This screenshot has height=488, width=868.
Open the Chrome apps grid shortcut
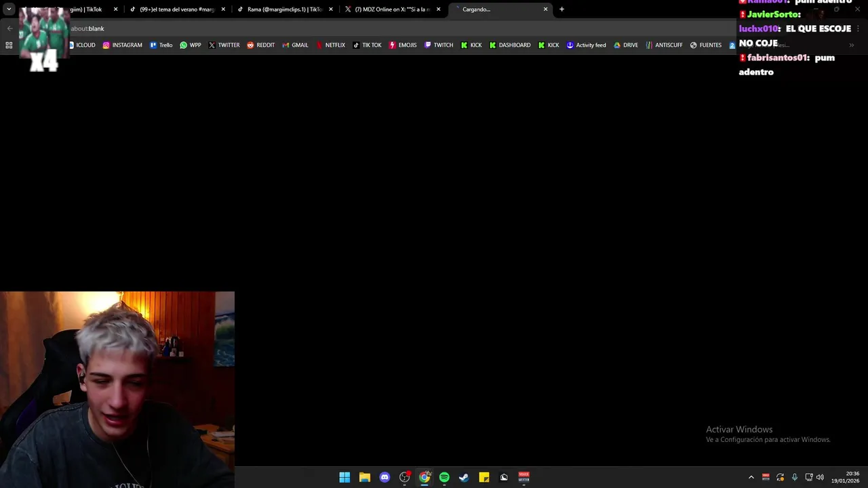[9, 45]
